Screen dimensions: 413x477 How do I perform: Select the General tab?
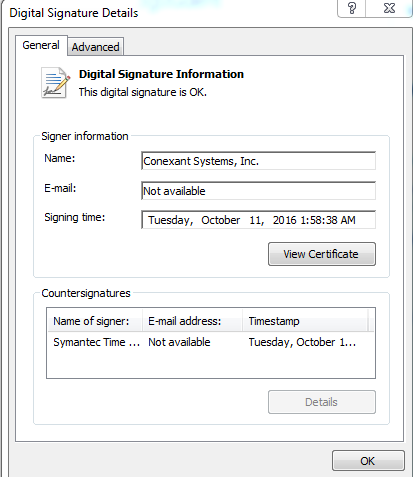pos(41,45)
